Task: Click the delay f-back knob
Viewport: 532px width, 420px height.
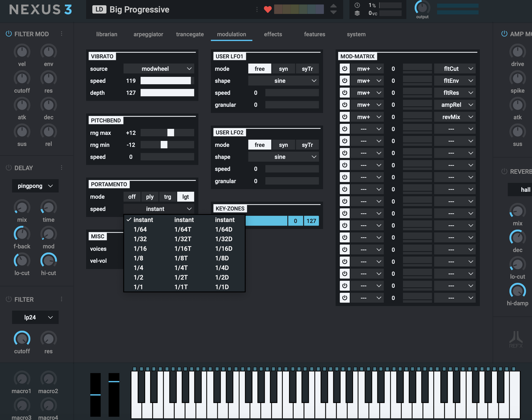Action: click(22, 234)
